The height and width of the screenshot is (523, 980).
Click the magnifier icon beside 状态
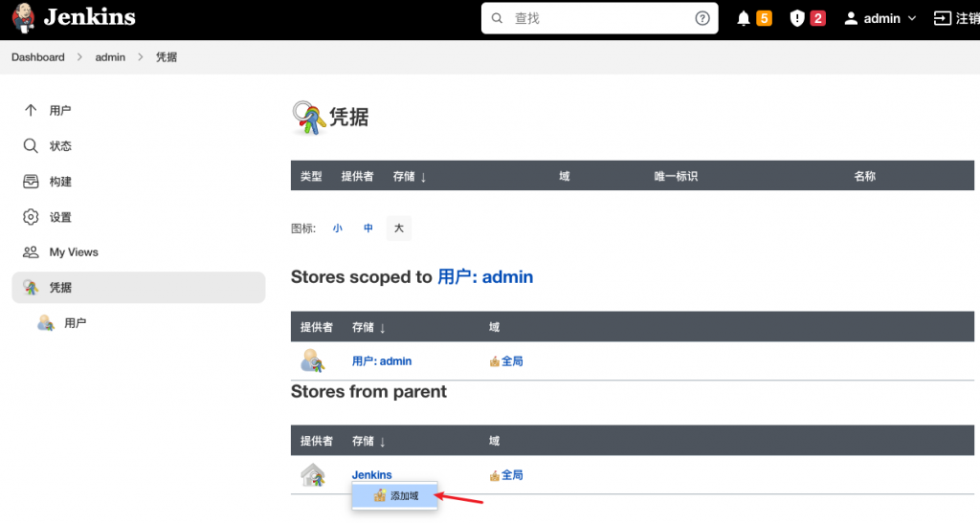point(31,146)
